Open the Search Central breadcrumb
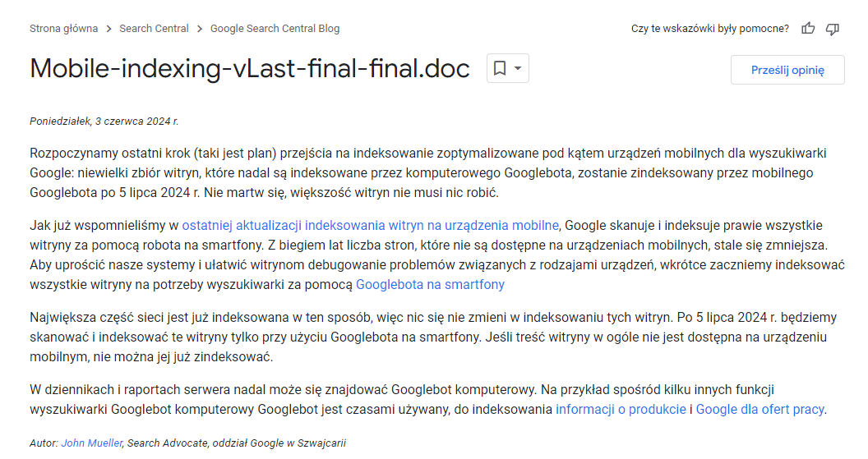Image resolution: width=868 pixels, height=459 pixels. tap(154, 29)
